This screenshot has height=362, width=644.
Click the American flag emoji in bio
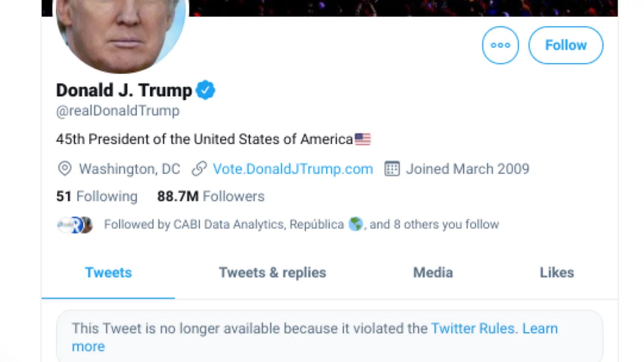pos(363,139)
